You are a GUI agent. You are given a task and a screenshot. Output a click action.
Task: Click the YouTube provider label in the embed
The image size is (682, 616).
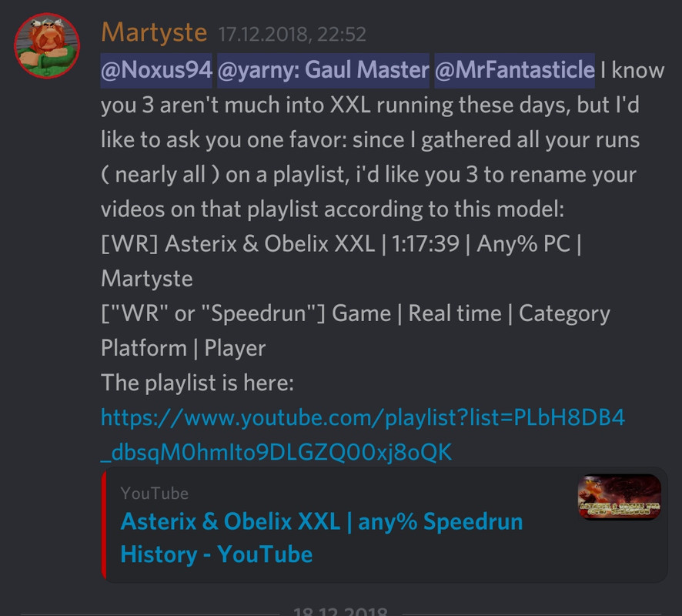click(155, 494)
